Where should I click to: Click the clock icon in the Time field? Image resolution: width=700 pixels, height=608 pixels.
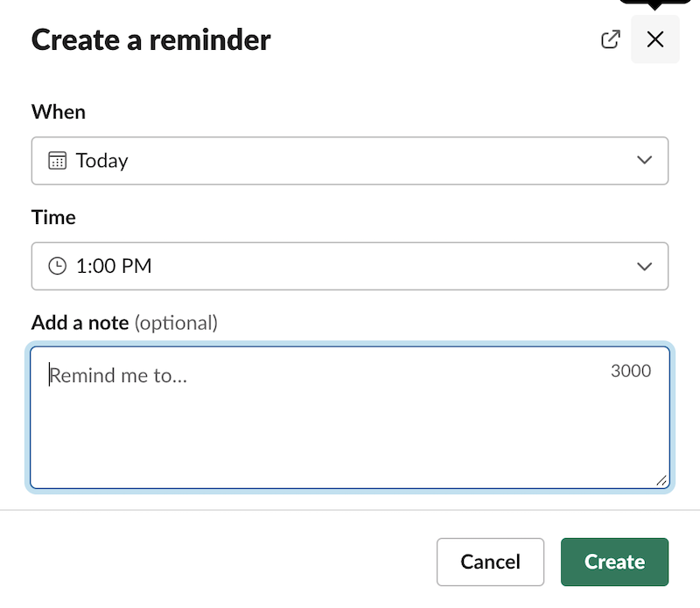tap(57, 266)
